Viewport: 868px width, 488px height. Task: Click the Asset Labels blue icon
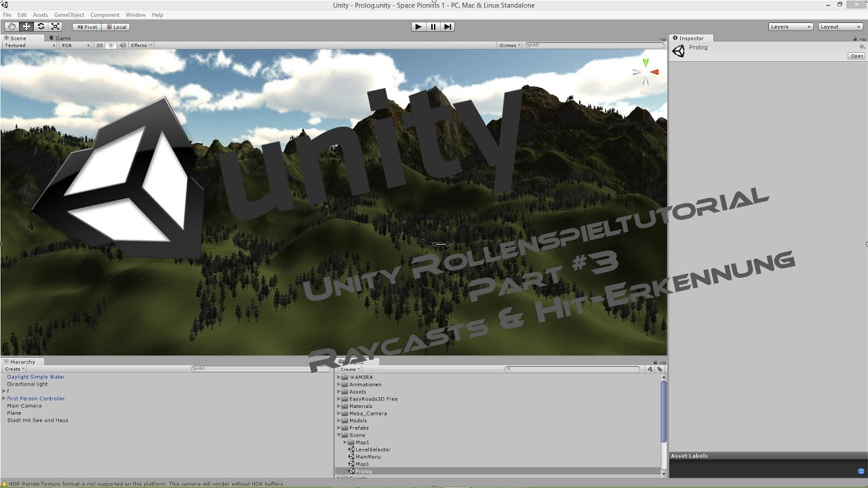(861, 471)
